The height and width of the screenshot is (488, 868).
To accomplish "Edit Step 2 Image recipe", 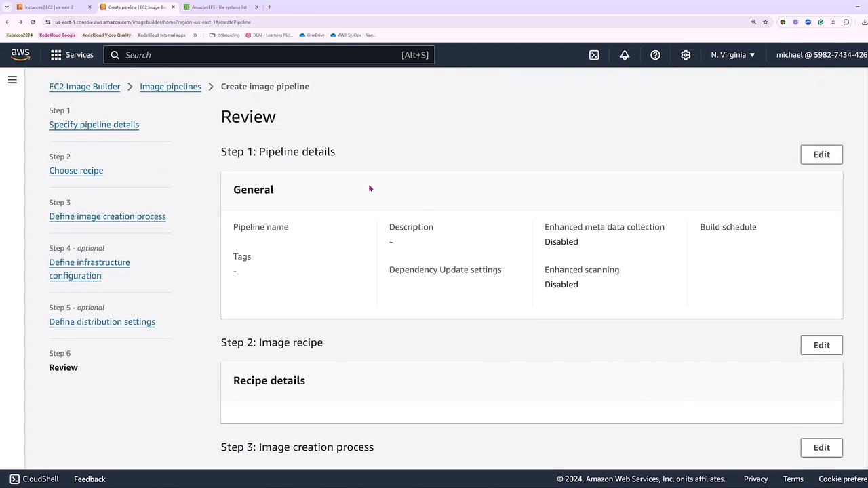I will click(821, 345).
